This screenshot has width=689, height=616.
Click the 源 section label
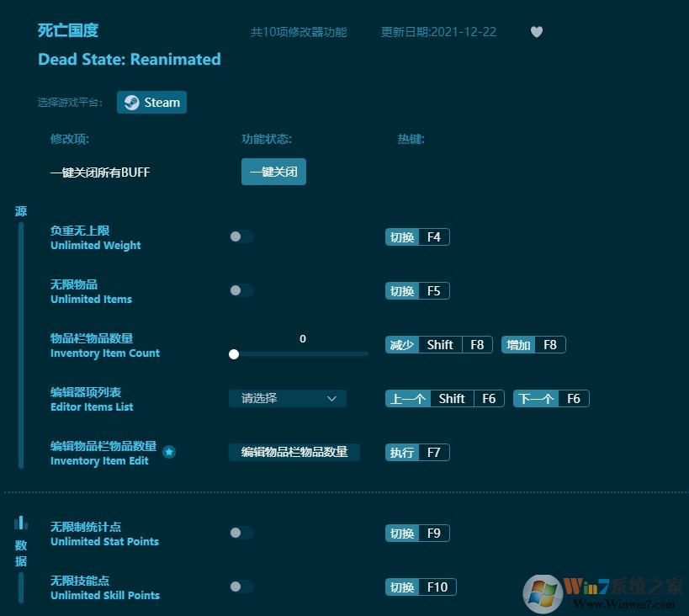click(21, 211)
